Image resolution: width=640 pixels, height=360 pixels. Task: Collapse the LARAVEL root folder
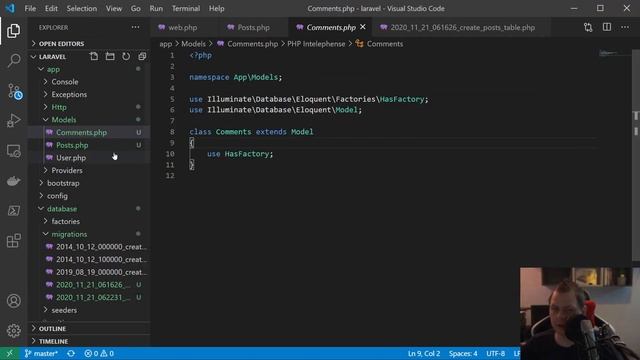52,57
